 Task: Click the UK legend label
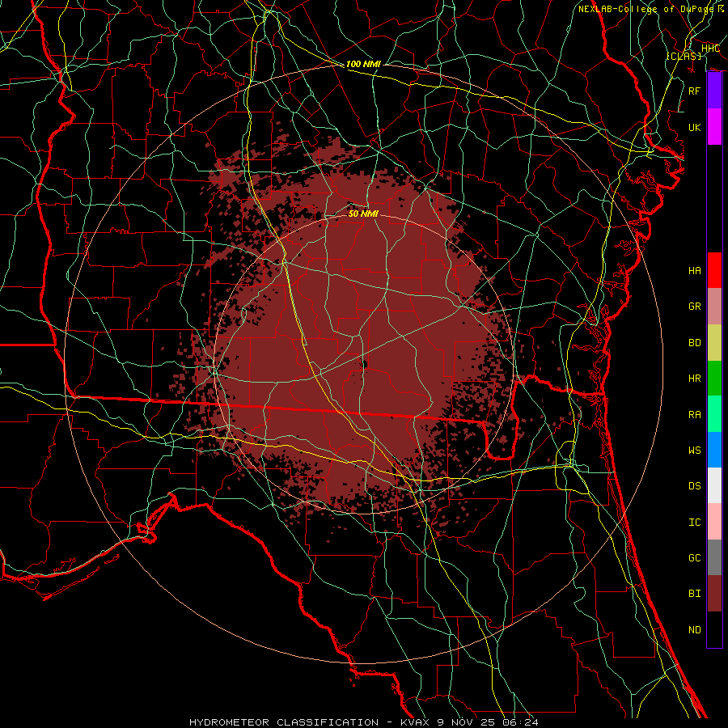[x=695, y=127]
